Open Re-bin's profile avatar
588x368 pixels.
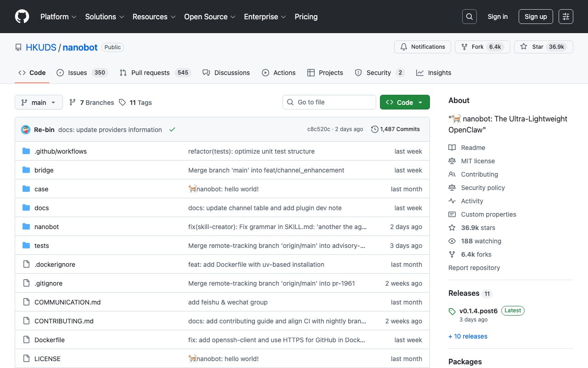25,129
